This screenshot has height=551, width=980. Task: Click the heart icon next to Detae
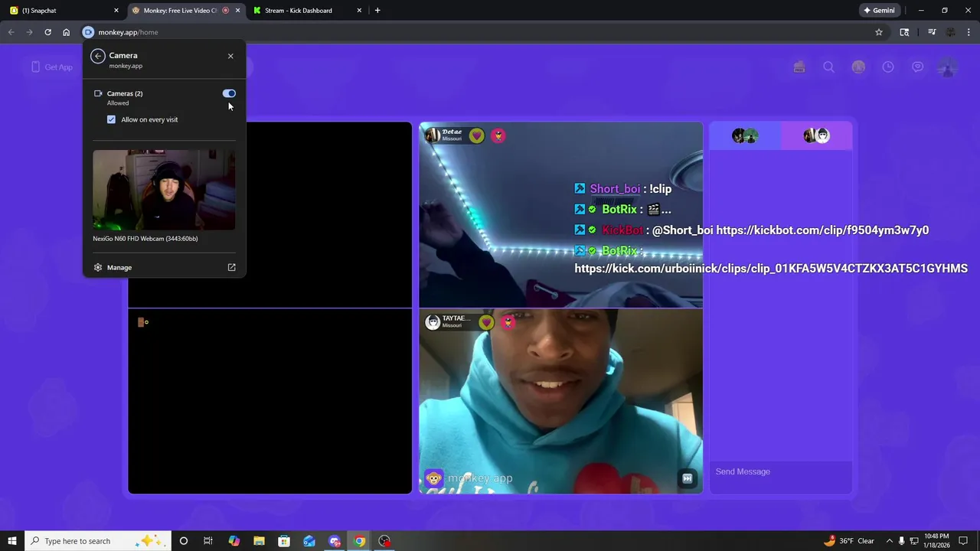click(x=477, y=135)
